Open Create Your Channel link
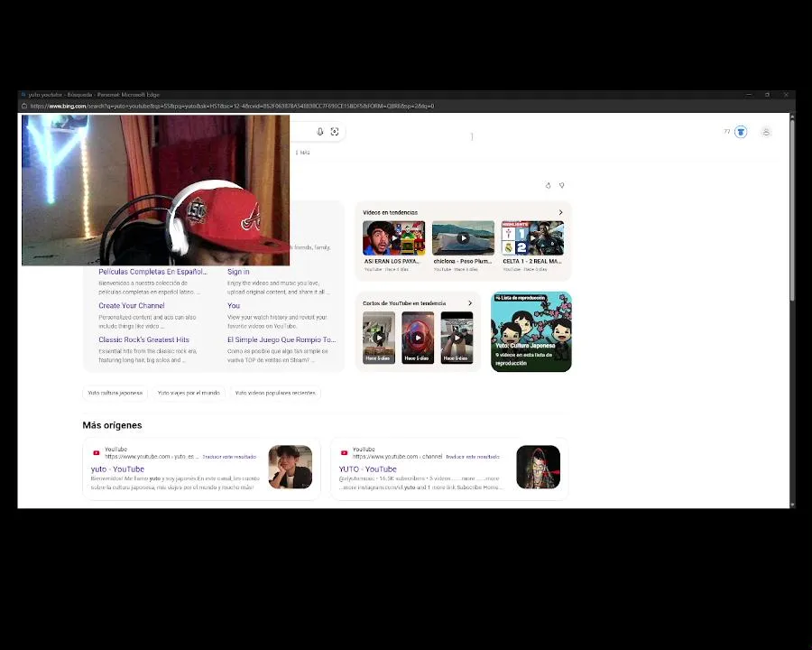 (x=132, y=306)
